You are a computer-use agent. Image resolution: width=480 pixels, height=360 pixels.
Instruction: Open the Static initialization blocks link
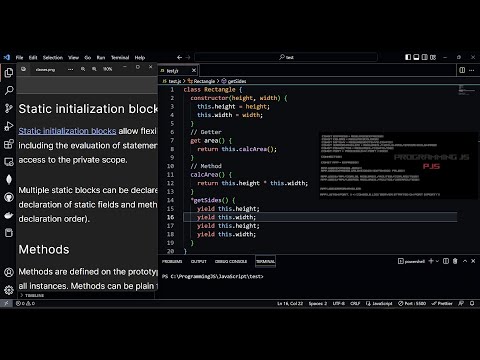(x=67, y=131)
